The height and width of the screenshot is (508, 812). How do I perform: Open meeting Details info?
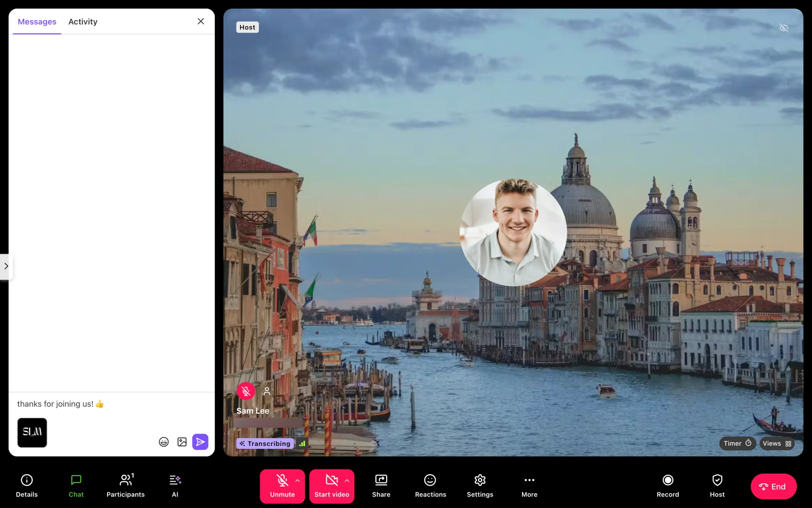tap(27, 486)
